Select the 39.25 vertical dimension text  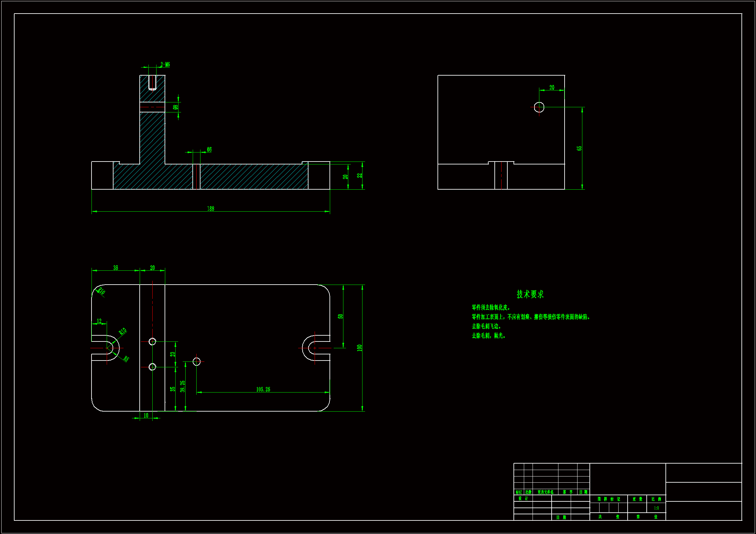pyautogui.click(x=183, y=386)
